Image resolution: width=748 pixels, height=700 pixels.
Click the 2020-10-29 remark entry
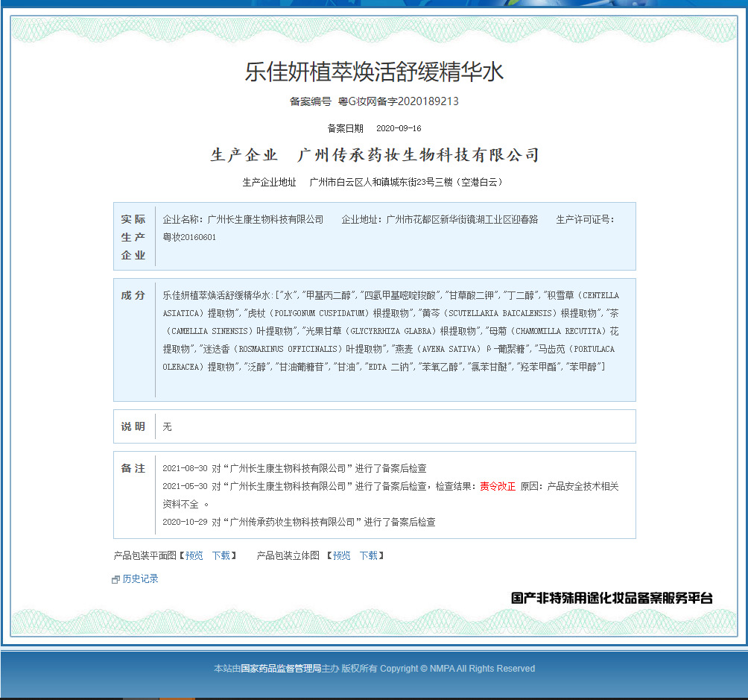click(x=299, y=522)
